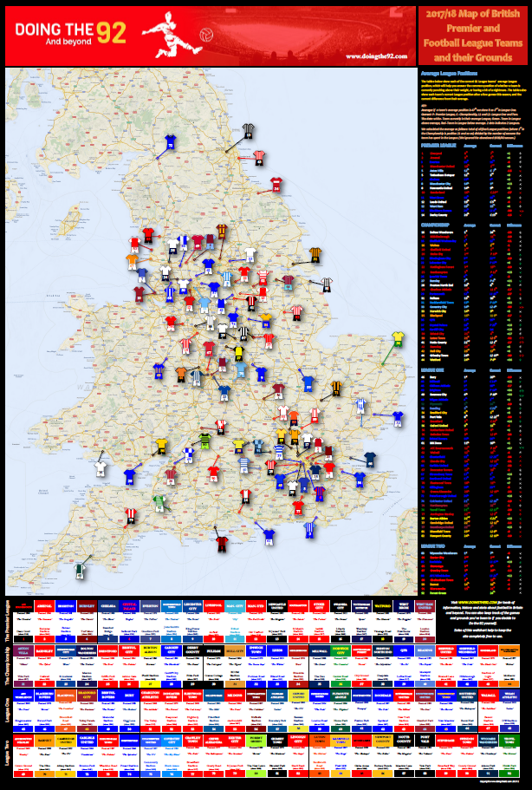
Task: Click the PREMIER LEAGUE heading in the positions table
Action: coord(438,146)
